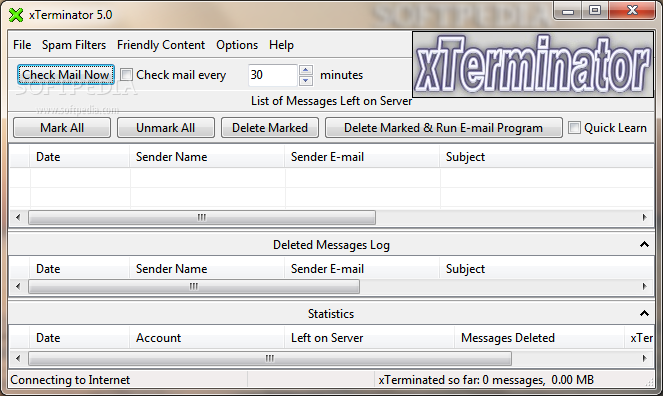Open the Friendly Content menu
Image resolution: width=663 pixels, height=396 pixels.
[161, 45]
